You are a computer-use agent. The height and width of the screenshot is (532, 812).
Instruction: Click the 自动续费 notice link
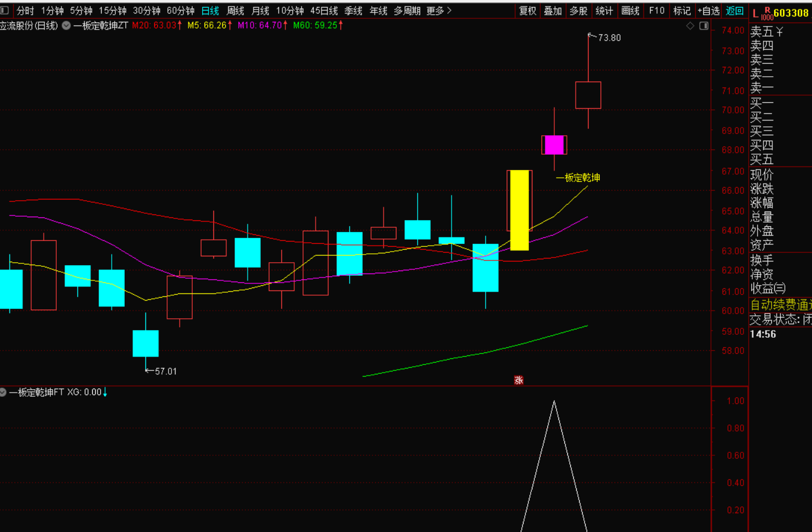point(780,305)
